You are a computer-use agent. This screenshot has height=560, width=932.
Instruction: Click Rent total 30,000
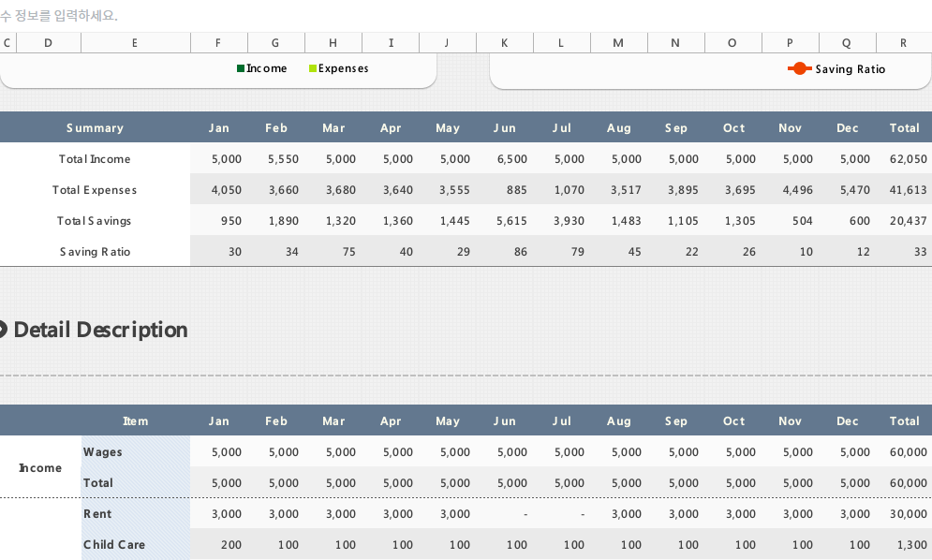pyautogui.click(x=909, y=513)
